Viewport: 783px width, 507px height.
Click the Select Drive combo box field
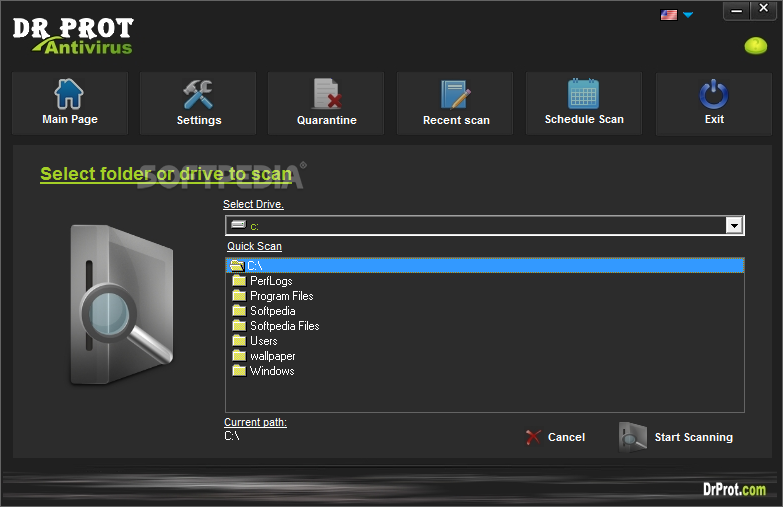tap(484, 226)
